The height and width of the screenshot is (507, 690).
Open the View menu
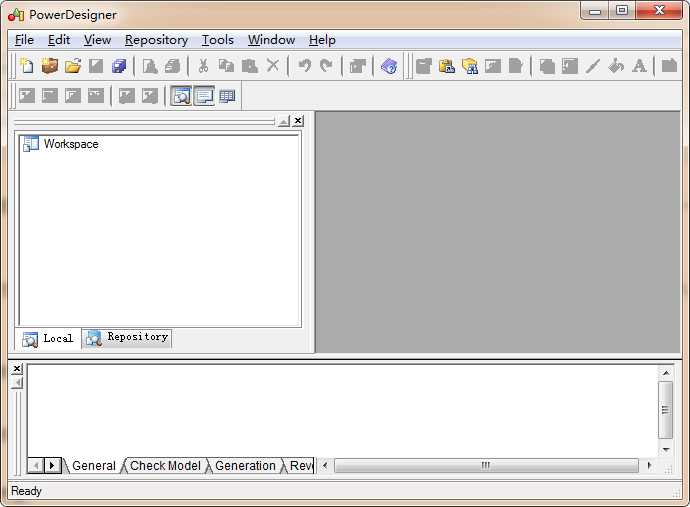click(x=97, y=40)
